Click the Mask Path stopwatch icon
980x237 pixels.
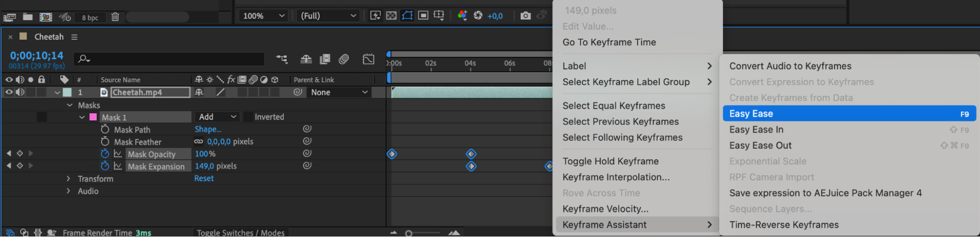click(105, 129)
